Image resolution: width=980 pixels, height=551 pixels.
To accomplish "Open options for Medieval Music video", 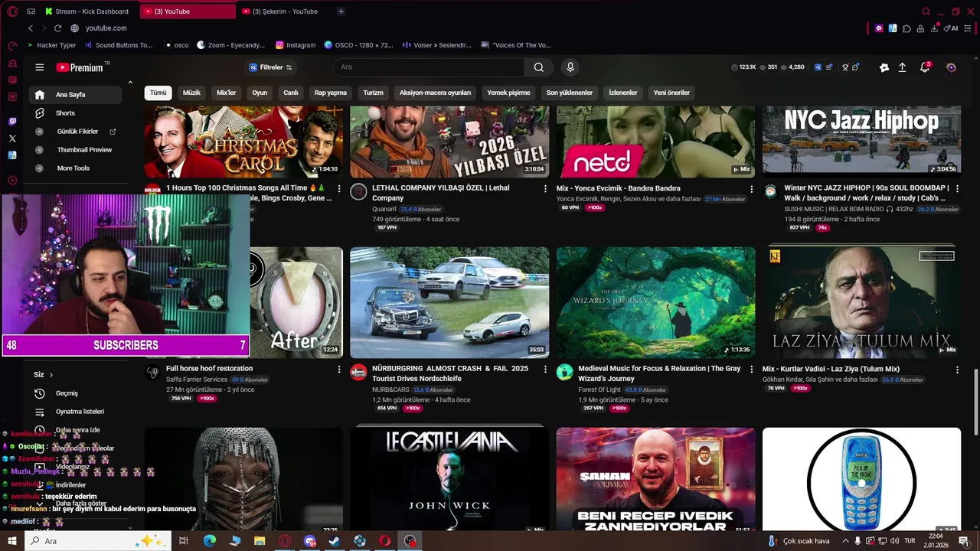I will (751, 369).
